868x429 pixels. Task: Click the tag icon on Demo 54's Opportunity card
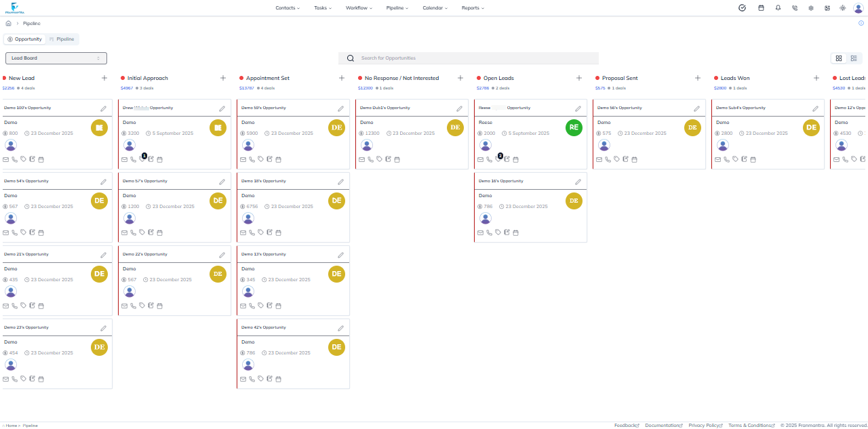(23, 232)
